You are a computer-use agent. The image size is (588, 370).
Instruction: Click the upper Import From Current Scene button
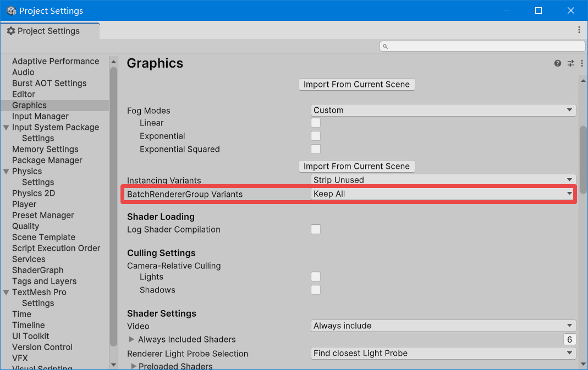pyautogui.click(x=356, y=84)
